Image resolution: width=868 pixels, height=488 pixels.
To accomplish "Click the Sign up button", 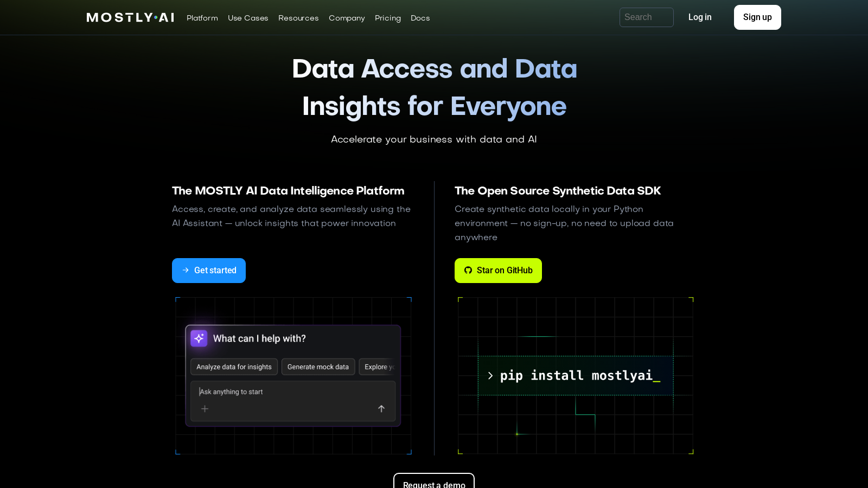I will (757, 17).
